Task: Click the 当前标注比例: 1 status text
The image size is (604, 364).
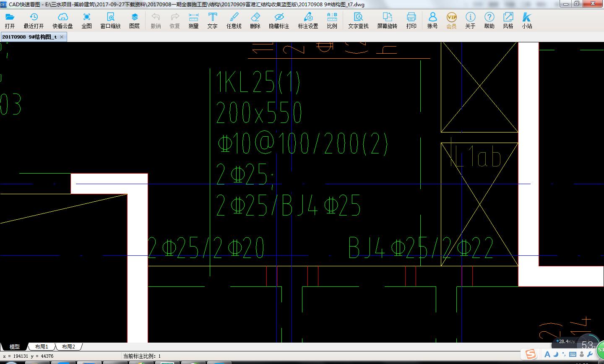Action: pyautogui.click(x=142, y=356)
